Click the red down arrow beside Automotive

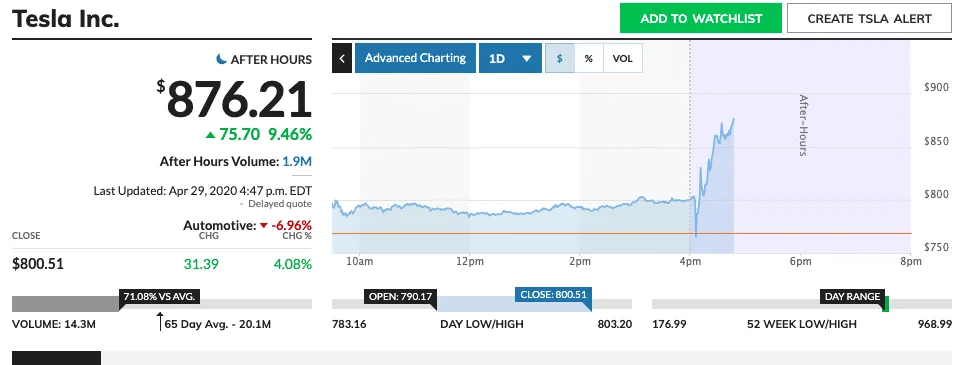[x=264, y=226]
